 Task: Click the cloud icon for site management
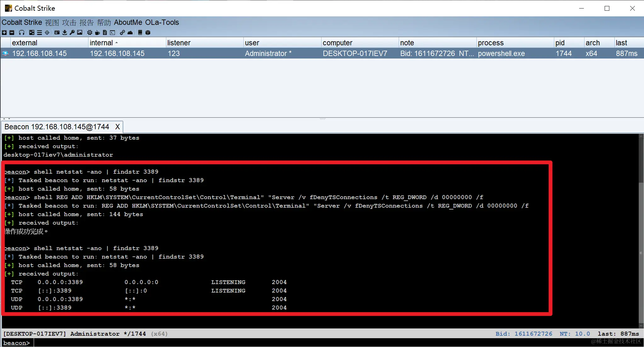130,32
